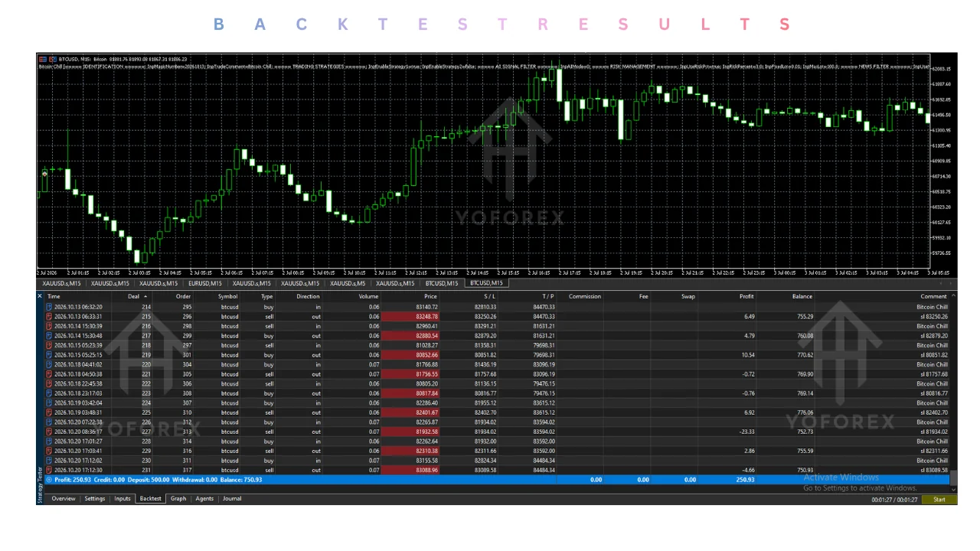This screenshot has width=980, height=551.
Task: Switch to the EURUSD,M15 chart tab
Action: [206, 283]
